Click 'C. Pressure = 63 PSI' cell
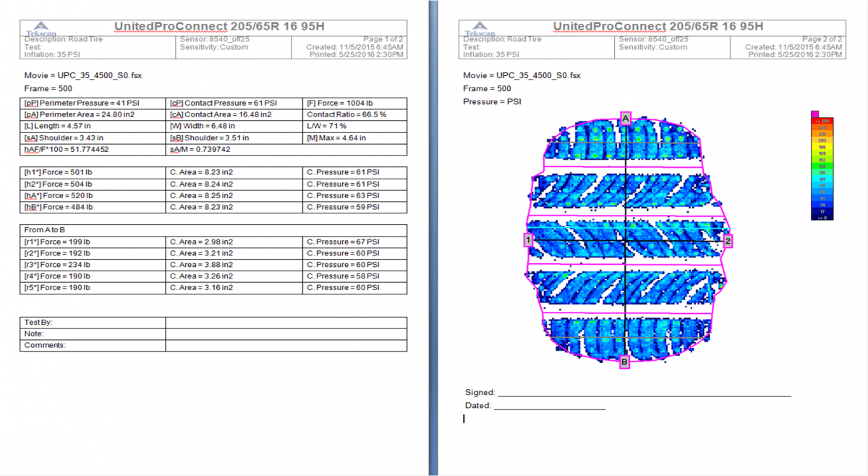Viewport: 868px width, 476px height. click(355, 195)
